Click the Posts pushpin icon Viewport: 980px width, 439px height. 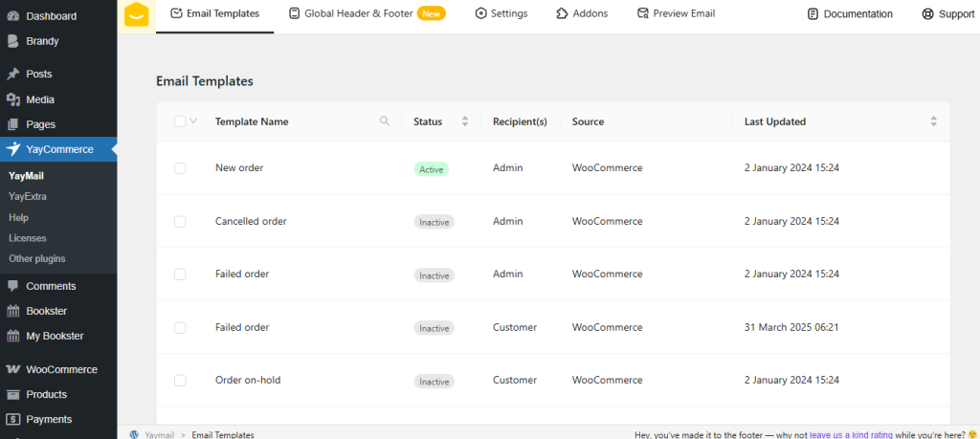(12, 75)
